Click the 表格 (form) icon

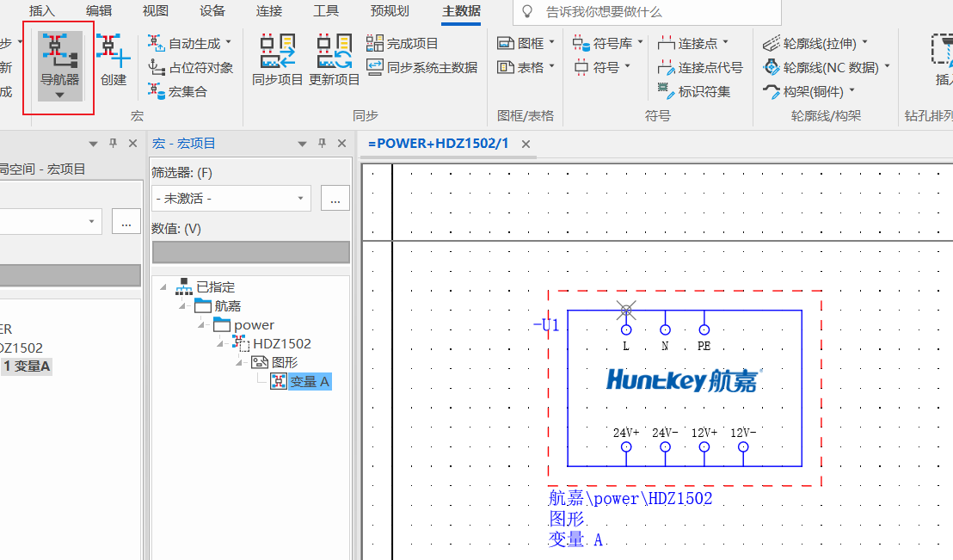click(506, 67)
